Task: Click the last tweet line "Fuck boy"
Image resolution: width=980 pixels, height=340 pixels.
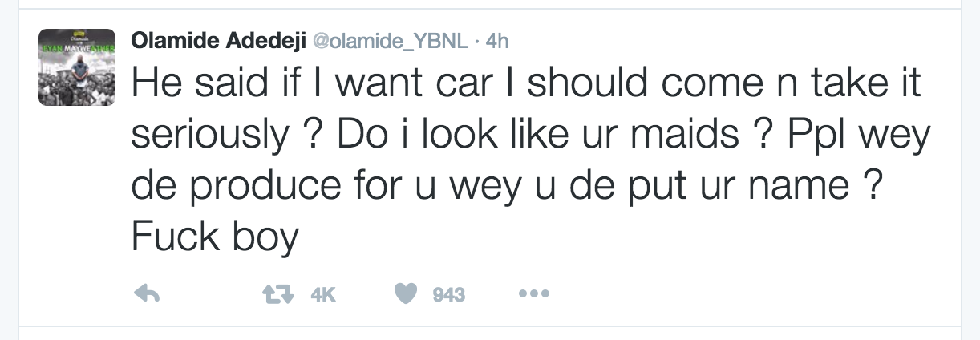Action: [215, 237]
